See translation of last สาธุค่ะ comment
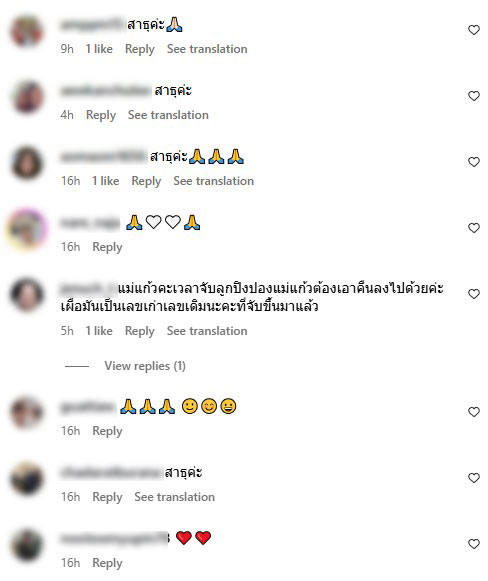This screenshot has height=581, width=488. [175, 497]
